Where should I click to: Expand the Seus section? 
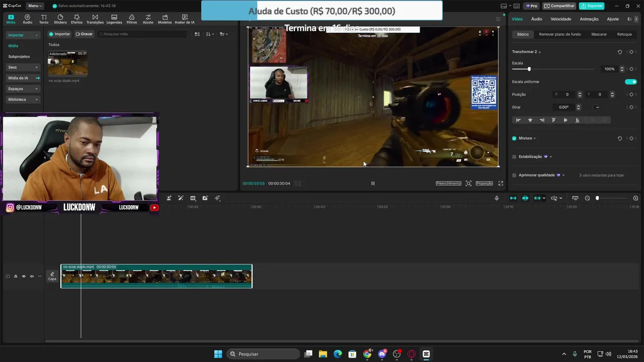coord(23,67)
